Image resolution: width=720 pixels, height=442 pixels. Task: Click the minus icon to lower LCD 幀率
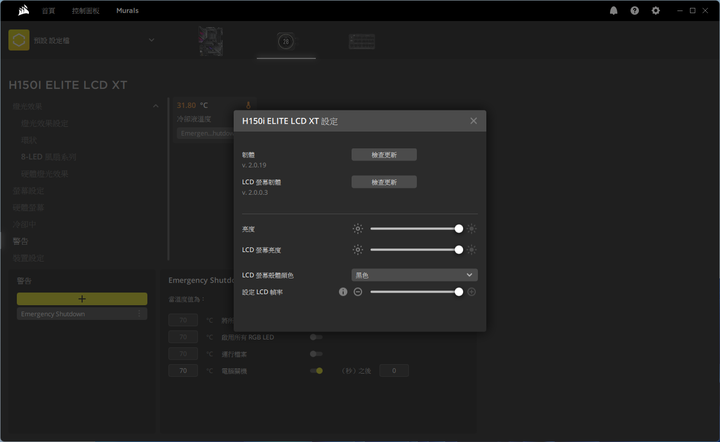358,292
